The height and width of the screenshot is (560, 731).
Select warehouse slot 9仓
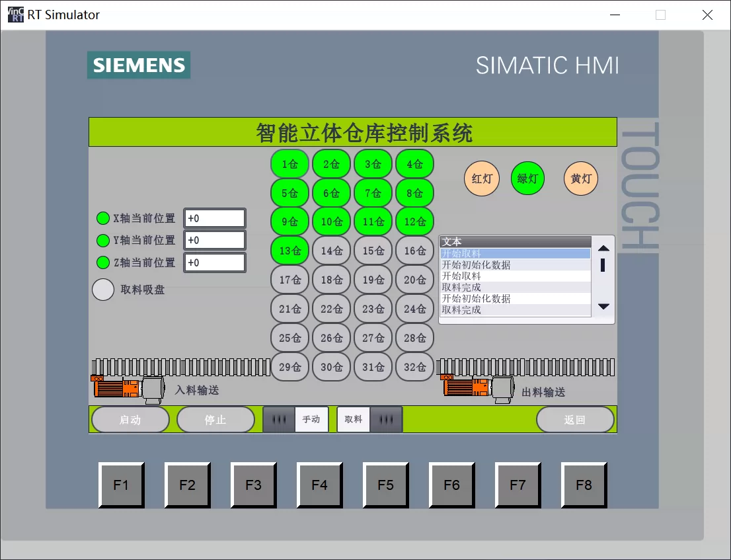pyautogui.click(x=289, y=222)
